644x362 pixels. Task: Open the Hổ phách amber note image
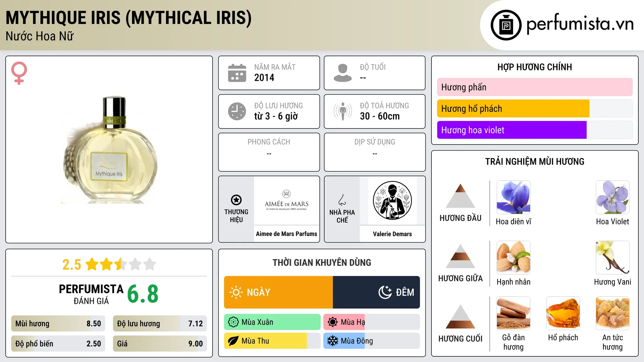pos(563,313)
